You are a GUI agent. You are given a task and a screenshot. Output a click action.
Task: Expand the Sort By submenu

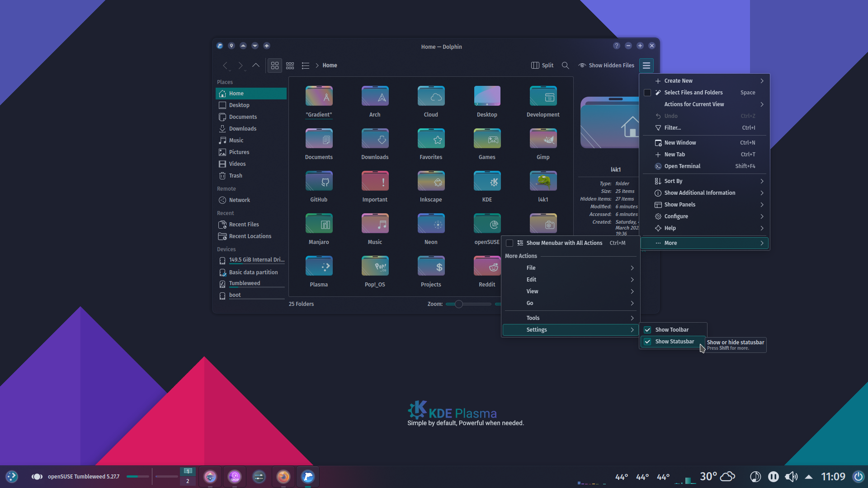pyautogui.click(x=704, y=181)
